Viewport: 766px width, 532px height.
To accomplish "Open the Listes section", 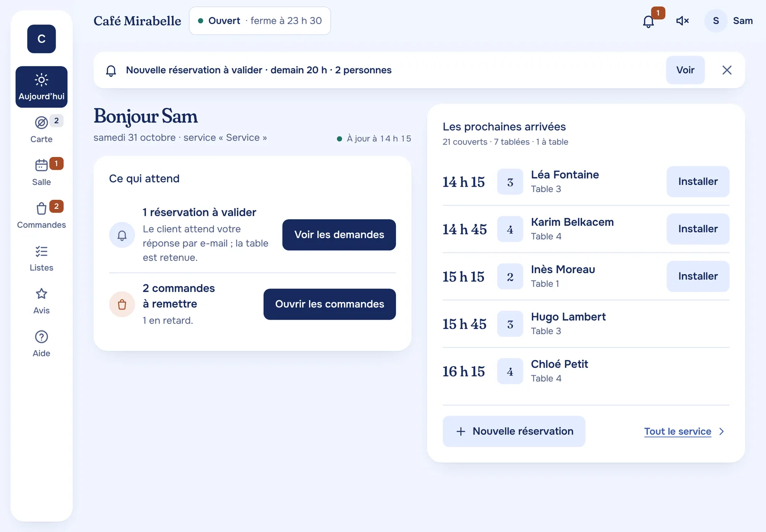I will [x=42, y=258].
